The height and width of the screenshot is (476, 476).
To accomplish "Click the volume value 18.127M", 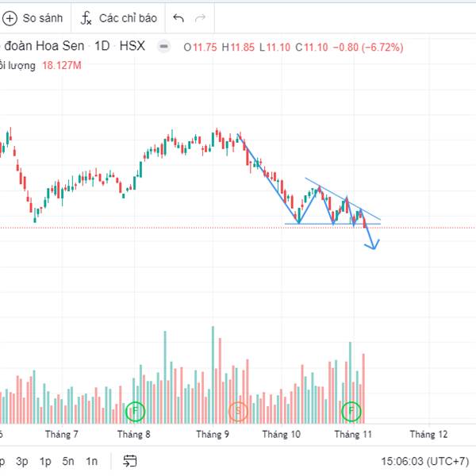I will coord(62,66).
